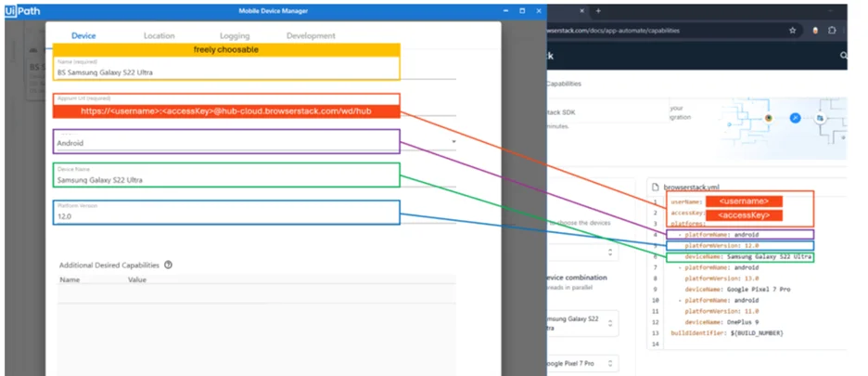
Task: Switch to the Device tab
Action: (83, 35)
